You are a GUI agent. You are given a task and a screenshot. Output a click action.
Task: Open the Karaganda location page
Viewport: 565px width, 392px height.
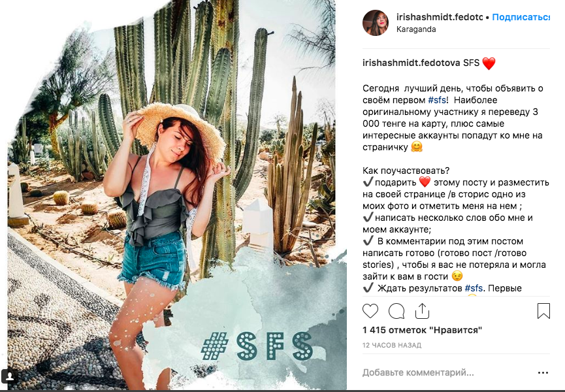[416, 29]
